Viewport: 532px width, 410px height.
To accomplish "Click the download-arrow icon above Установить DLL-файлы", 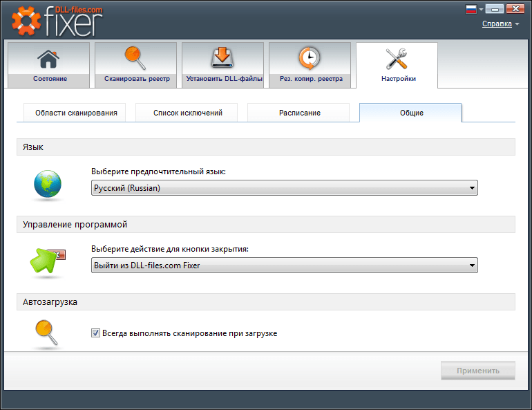I will click(222, 57).
